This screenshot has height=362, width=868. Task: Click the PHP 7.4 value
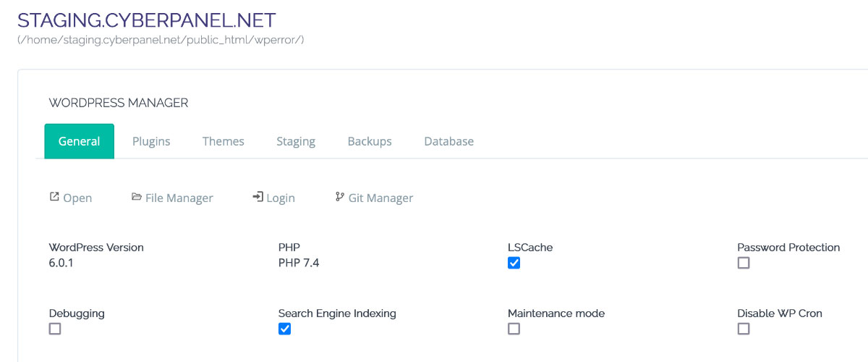(299, 263)
